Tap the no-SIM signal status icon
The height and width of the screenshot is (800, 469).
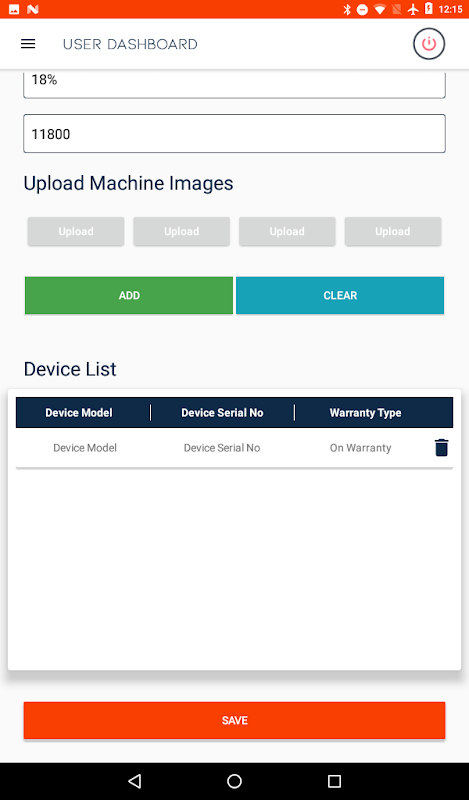point(397,9)
